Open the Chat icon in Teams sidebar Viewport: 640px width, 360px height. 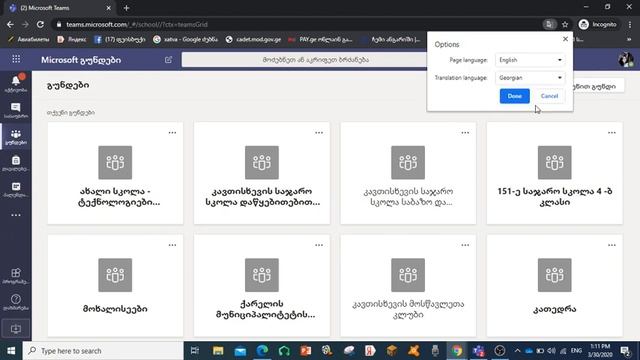pos(16,110)
